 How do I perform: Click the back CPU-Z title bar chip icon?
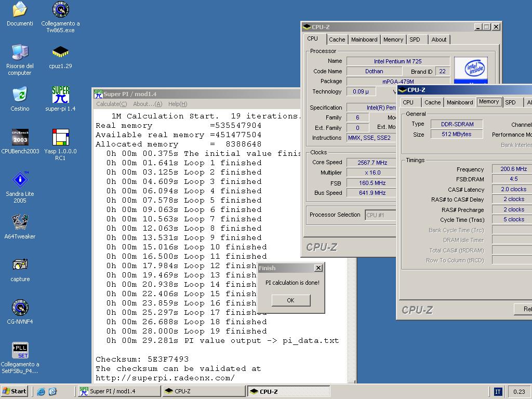(307, 27)
